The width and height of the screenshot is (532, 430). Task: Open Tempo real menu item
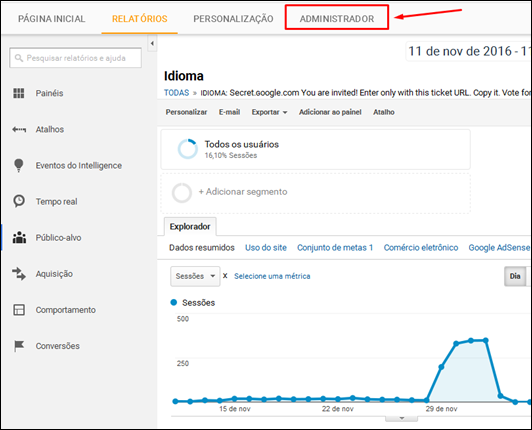click(x=57, y=201)
